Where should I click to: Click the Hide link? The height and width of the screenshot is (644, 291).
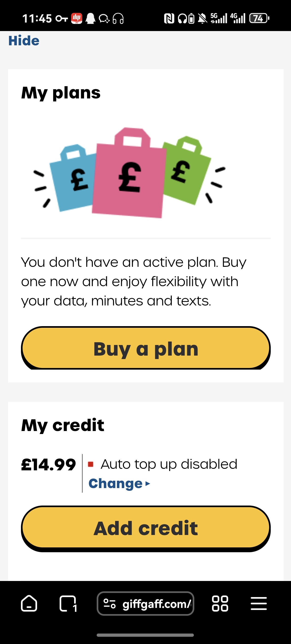pos(24,40)
